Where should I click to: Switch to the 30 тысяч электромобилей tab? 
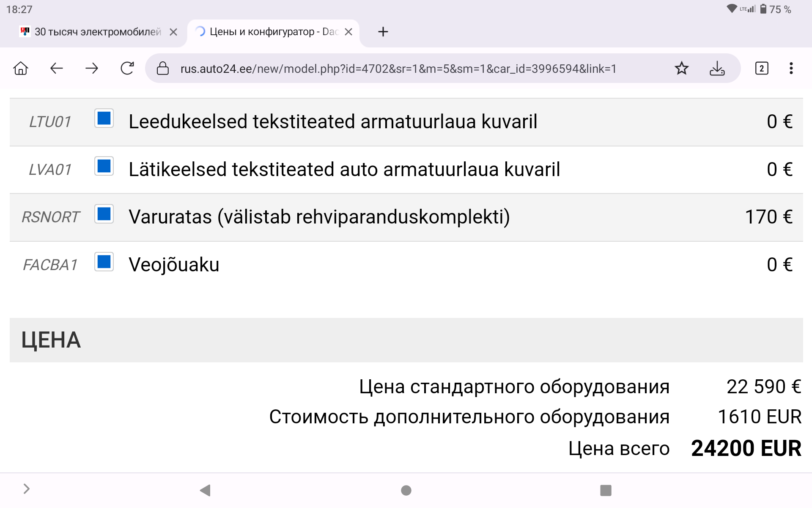[91, 32]
